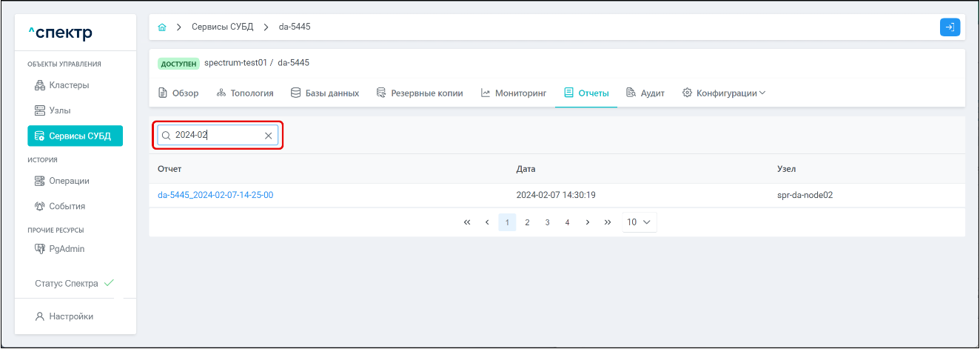Click the magnifier icon in search box

[x=167, y=136]
